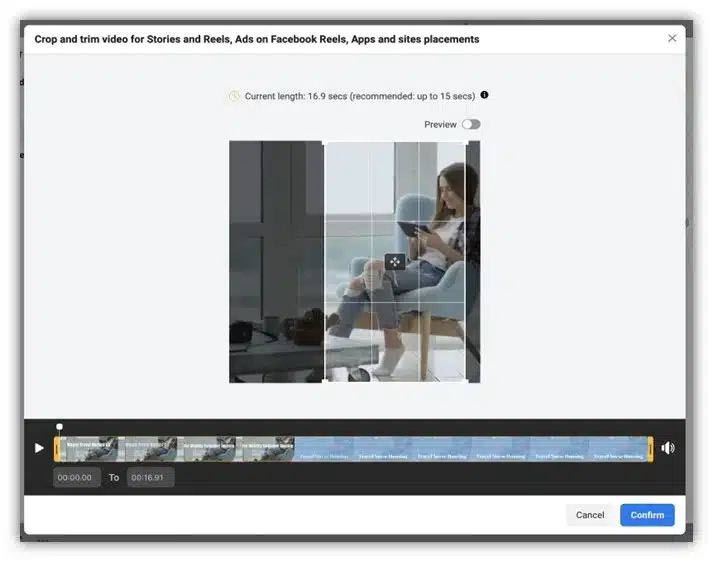Close the crop and trim dialog
The image size is (713, 562).
[672, 38]
